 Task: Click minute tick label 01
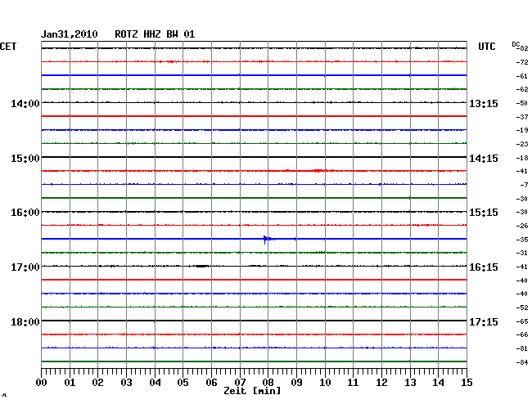tap(70, 382)
